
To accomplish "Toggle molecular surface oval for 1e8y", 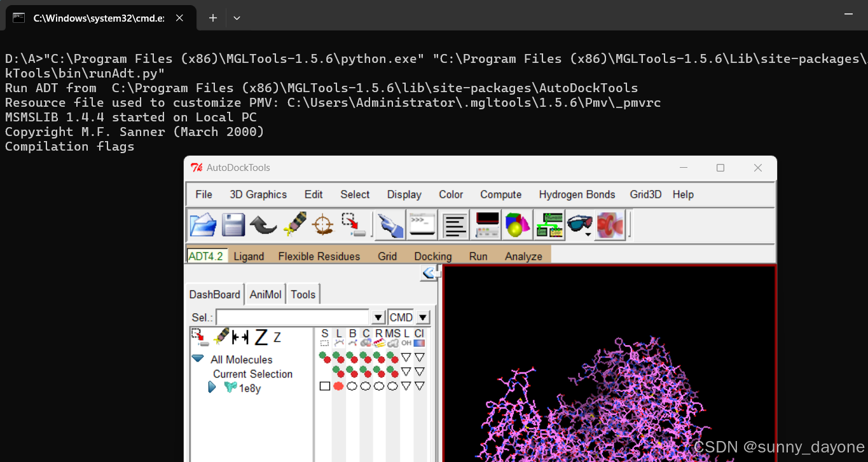I will [x=392, y=386].
